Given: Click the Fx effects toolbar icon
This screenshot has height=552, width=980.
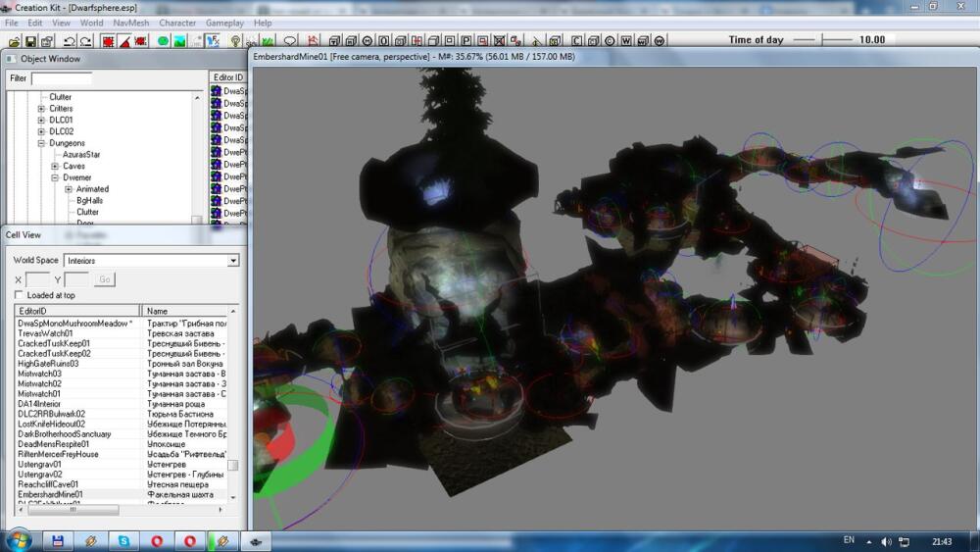Looking at the screenshot, I should coord(213,41).
